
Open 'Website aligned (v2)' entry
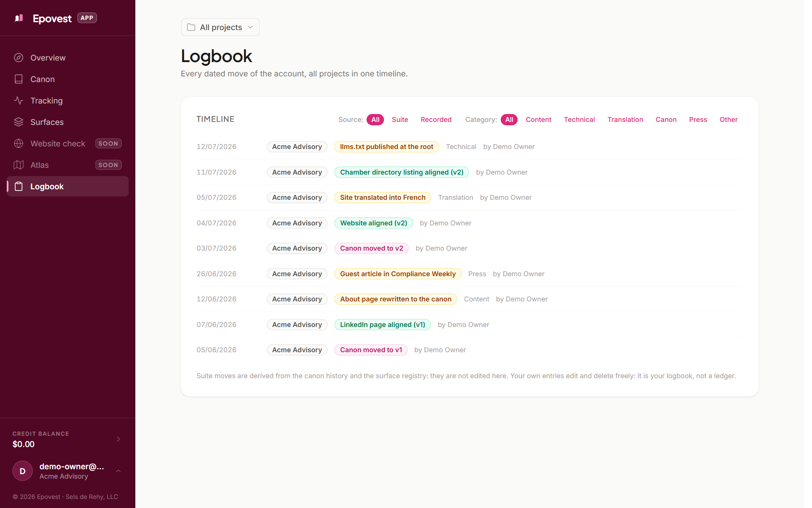pos(374,223)
